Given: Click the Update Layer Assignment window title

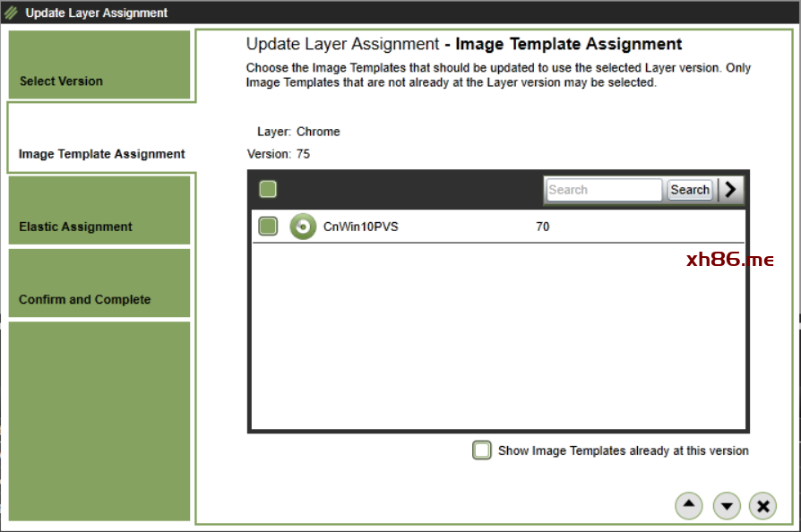Looking at the screenshot, I should click(x=96, y=13).
